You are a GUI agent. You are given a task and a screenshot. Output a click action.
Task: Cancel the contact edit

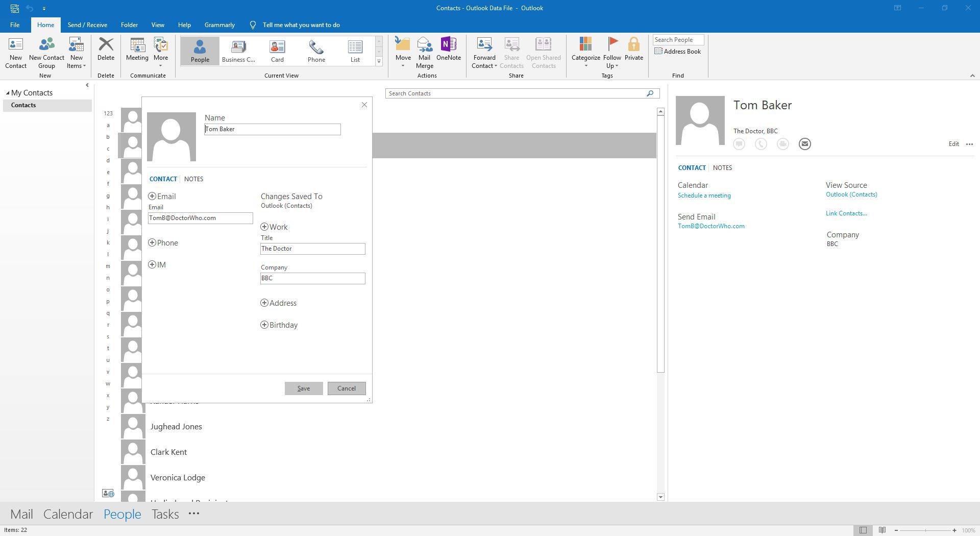(x=346, y=388)
